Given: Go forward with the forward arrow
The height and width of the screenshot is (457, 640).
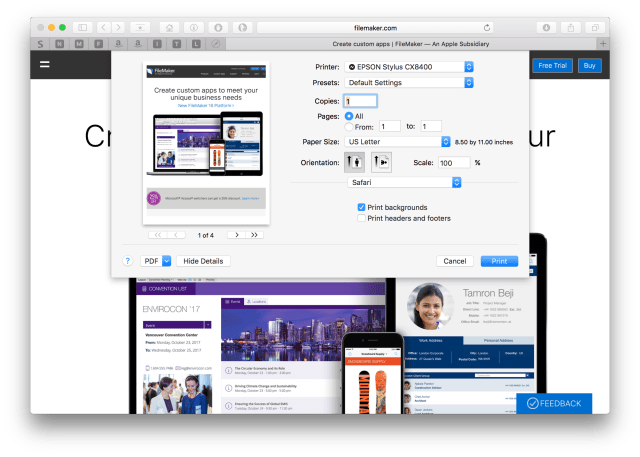Looking at the screenshot, I should (118, 27).
